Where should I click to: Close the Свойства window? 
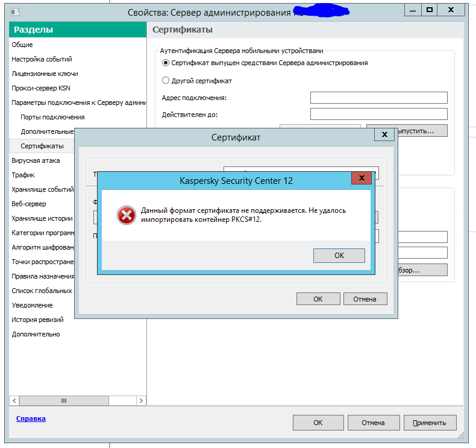[x=451, y=10]
